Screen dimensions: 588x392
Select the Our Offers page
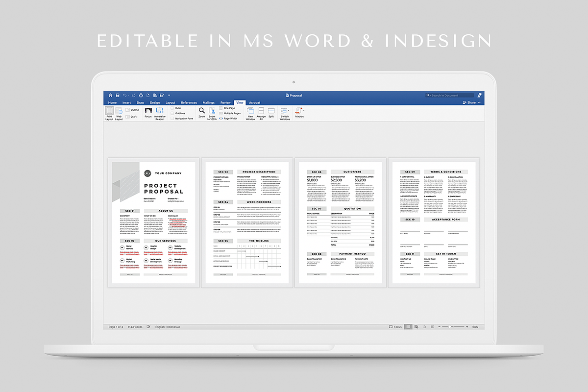pos(341,222)
